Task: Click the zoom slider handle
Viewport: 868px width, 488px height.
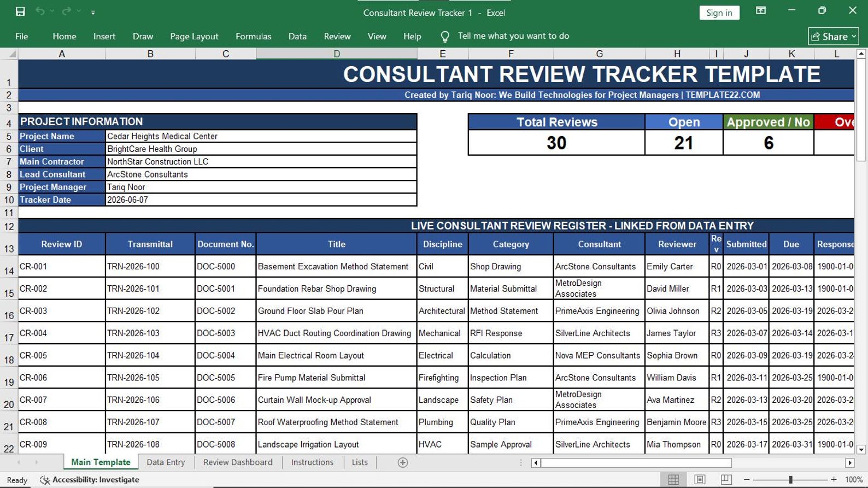Action: click(790, 480)
